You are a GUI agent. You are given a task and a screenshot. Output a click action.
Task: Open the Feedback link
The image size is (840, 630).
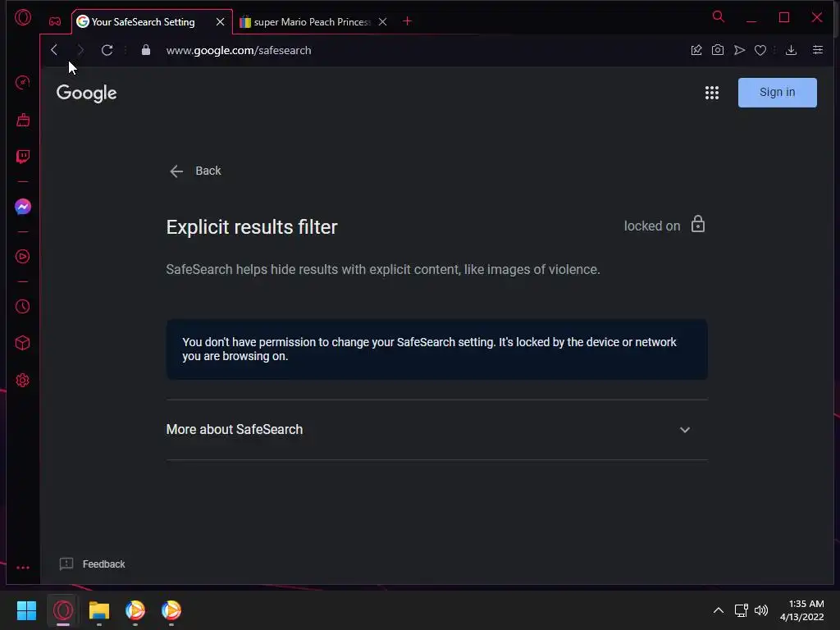point(92,564)
